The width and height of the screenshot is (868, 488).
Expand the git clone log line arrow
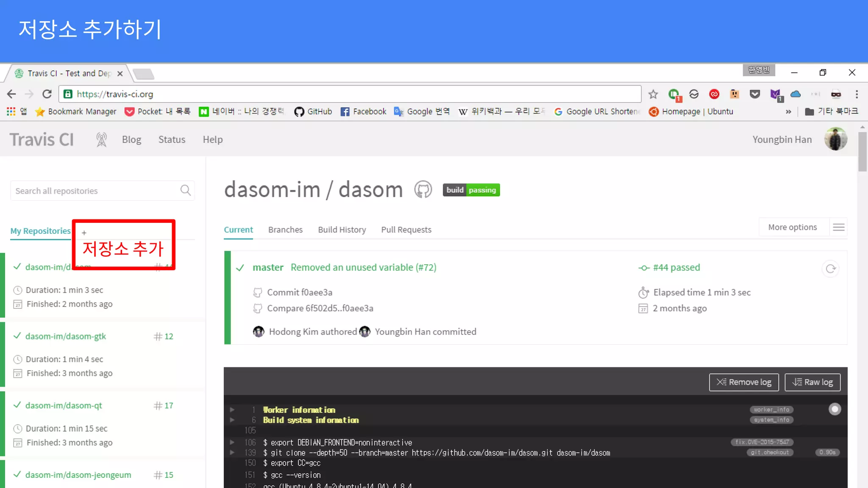click(x=232, y=452)
